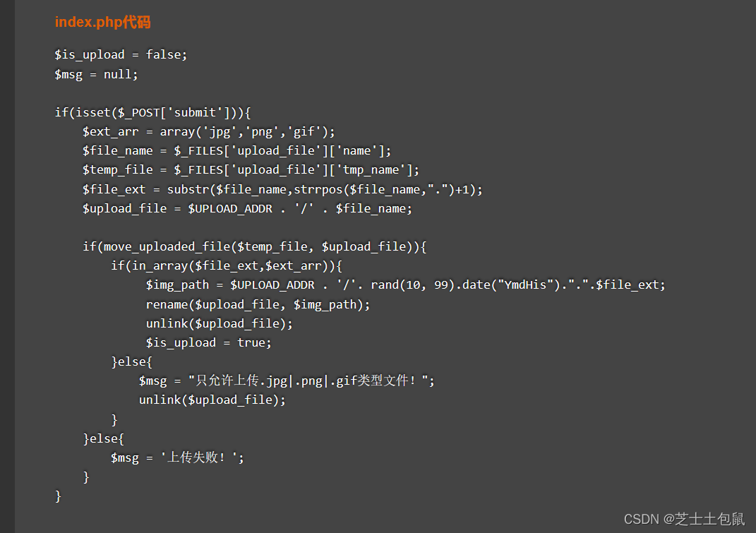Click the second unlink($upload_file) line
The image size is (756, 533).
click(212, 400)
